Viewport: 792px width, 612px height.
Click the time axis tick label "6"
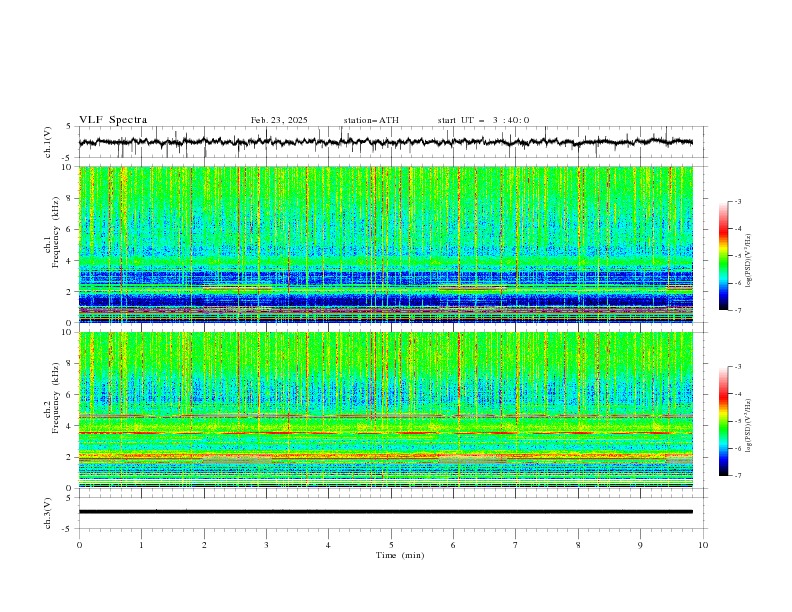(453, 545)
